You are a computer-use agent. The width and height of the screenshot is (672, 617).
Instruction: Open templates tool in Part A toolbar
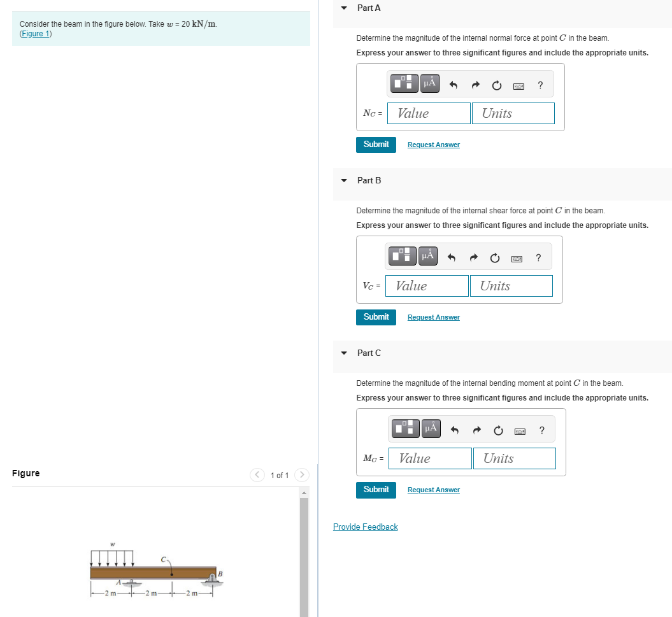(404, 83)
